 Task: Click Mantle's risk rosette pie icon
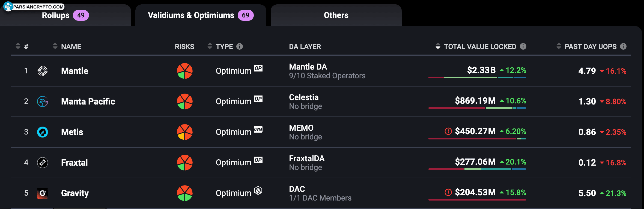(x=185, y=71)
